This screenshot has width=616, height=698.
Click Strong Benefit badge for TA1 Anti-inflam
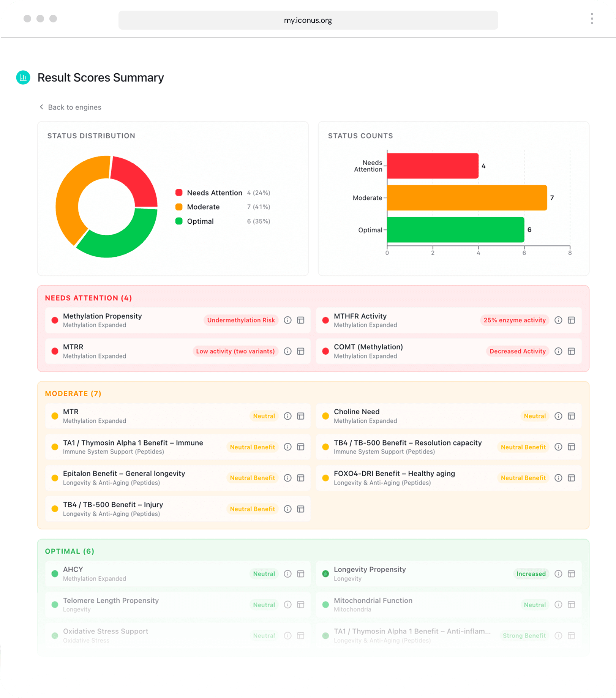pyautogui.click(x=524, y=636)
